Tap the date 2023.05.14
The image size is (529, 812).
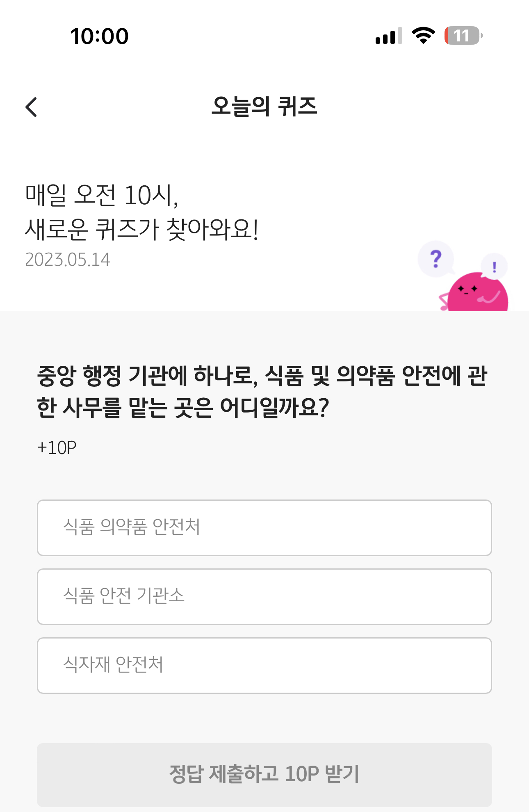[68, 260]
